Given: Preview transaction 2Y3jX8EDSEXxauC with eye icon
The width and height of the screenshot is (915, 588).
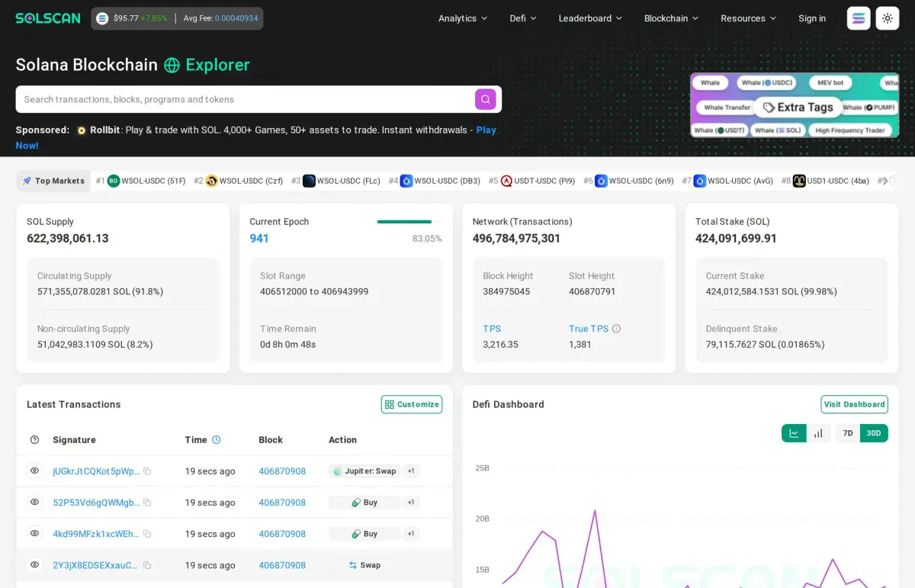Looking at the screenshot, I should 34,564.
